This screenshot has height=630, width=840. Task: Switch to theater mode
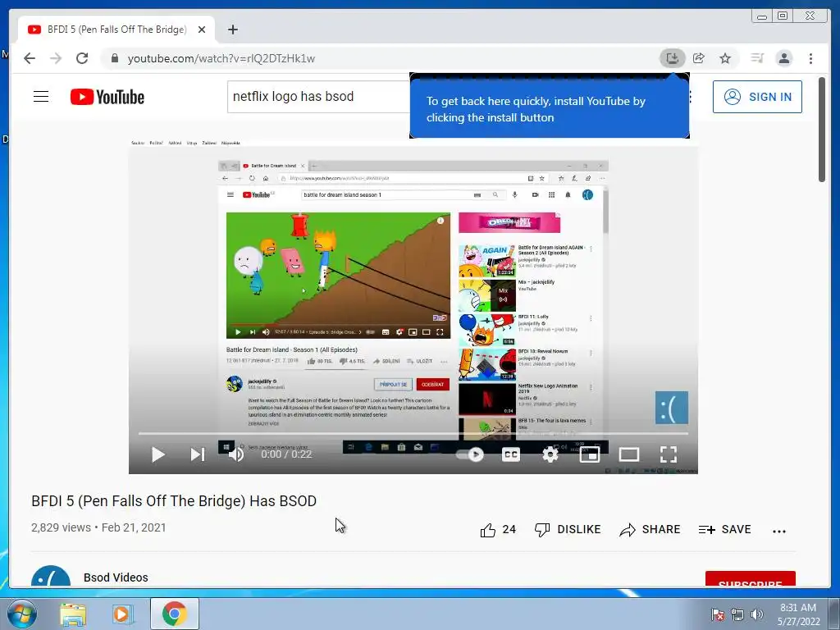point(629,454)
